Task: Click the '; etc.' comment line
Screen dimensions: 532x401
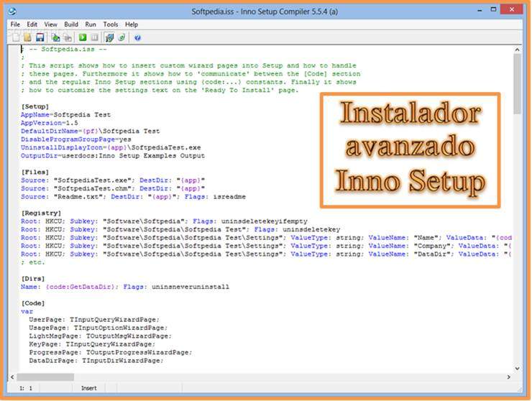Action: [x=33, y=262]
